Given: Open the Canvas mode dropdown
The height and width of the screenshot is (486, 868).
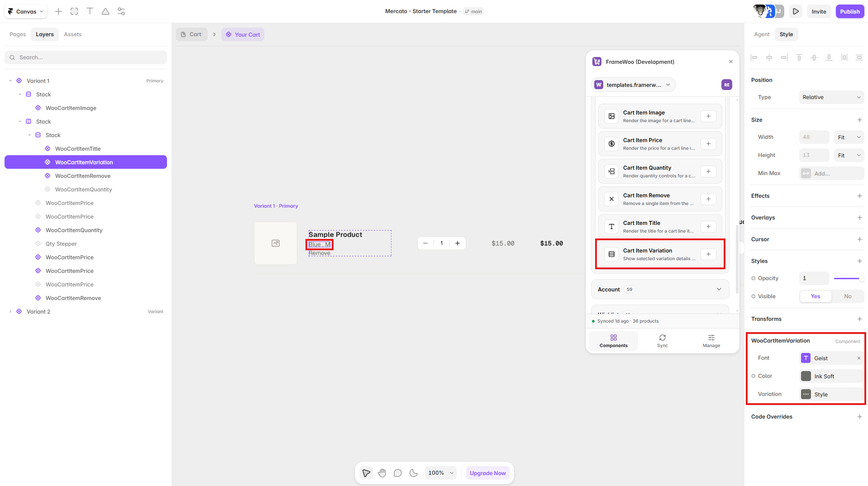Looking at the screenshot, I should (x=26, y=11).
